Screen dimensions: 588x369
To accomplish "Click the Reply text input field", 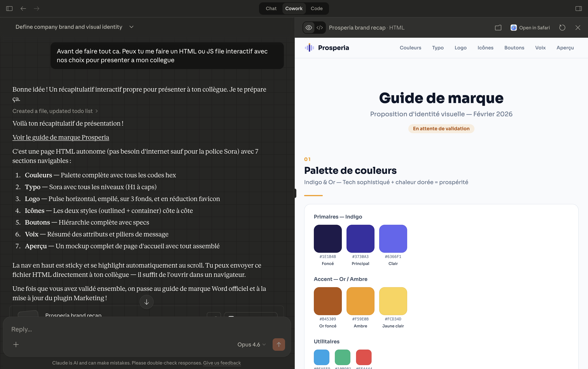I will [98, 329].
